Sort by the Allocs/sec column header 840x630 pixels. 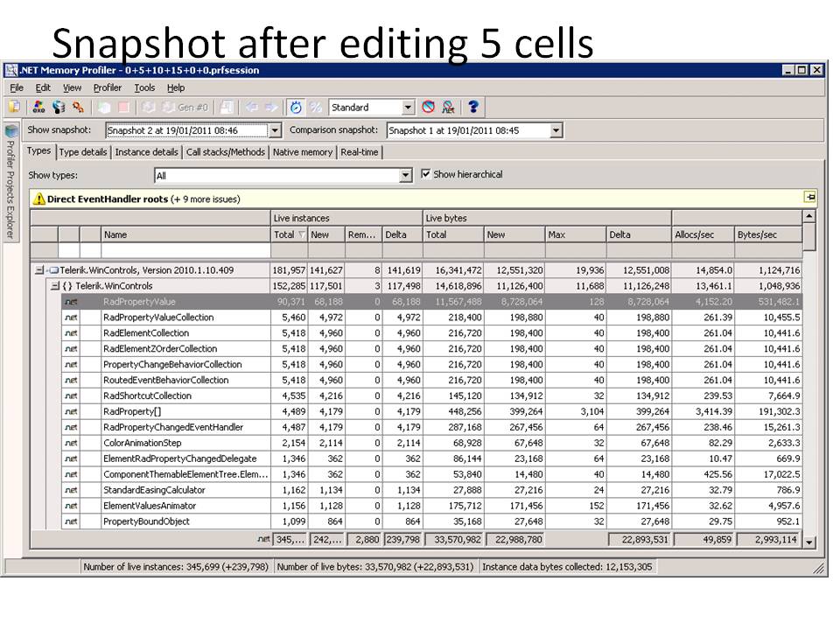click(x=703, y=234)
